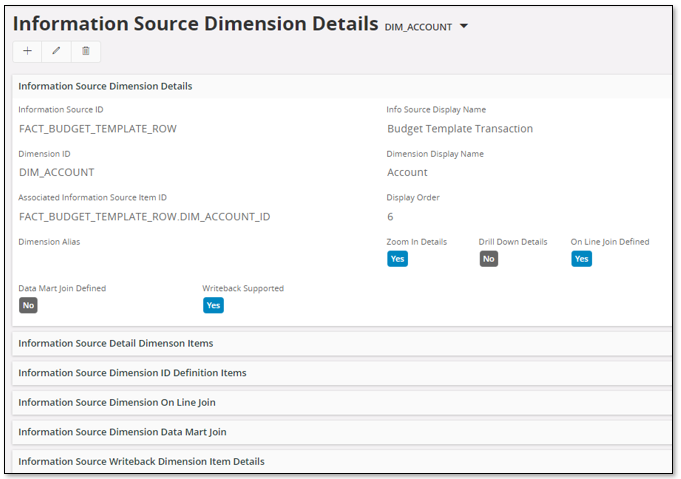
Task: Click the pencil edit icon
Action: (56, 51)
